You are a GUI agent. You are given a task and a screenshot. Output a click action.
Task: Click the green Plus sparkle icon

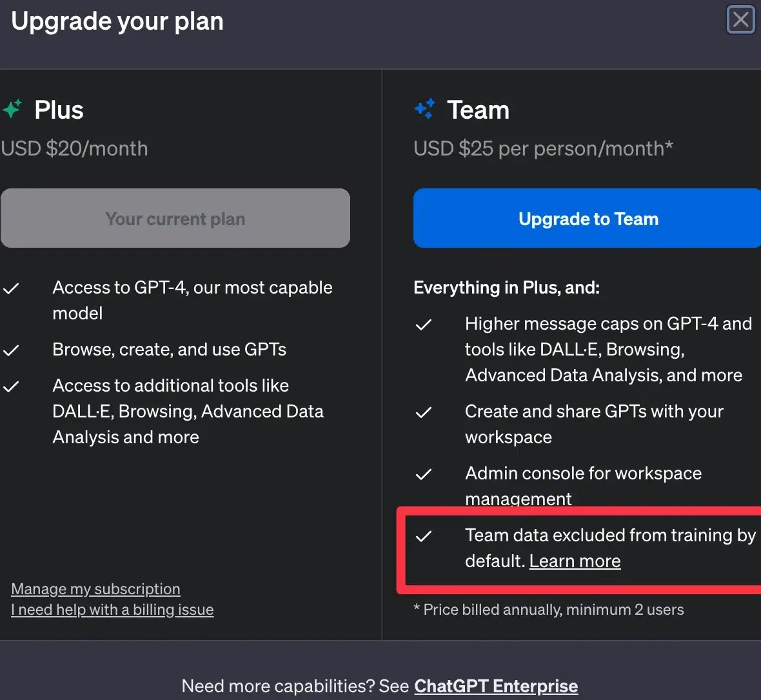[x=12, y=109]
